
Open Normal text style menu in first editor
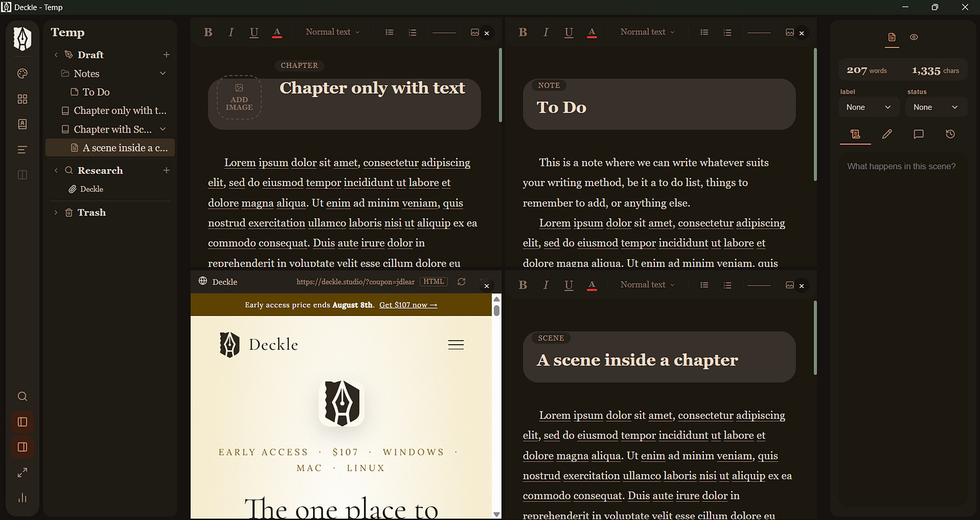pyautogui.click(x=332, y=32)
